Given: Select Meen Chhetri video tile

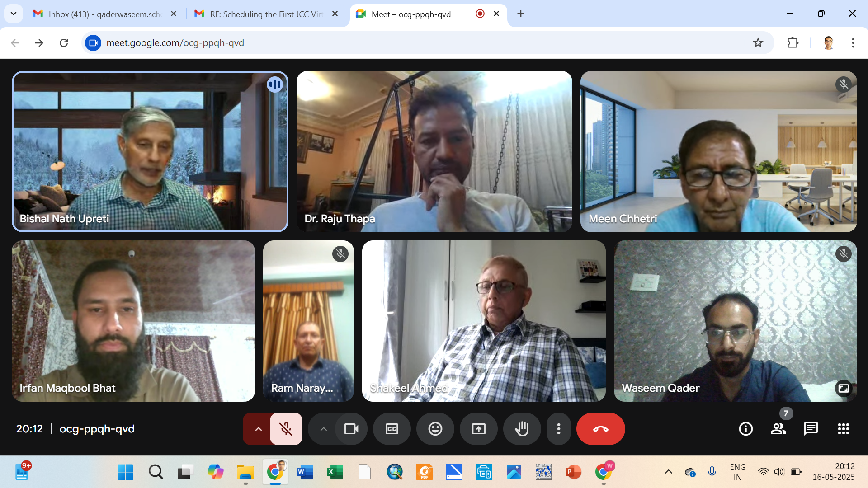Looking at the screenshot, I should coord(718,151).
